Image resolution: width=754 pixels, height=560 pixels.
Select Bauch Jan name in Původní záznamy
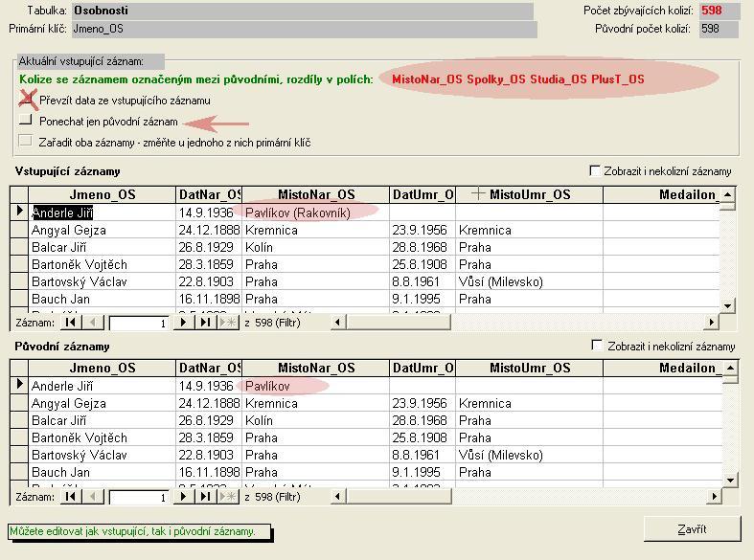pyautogui.click(x=60, y=473)
